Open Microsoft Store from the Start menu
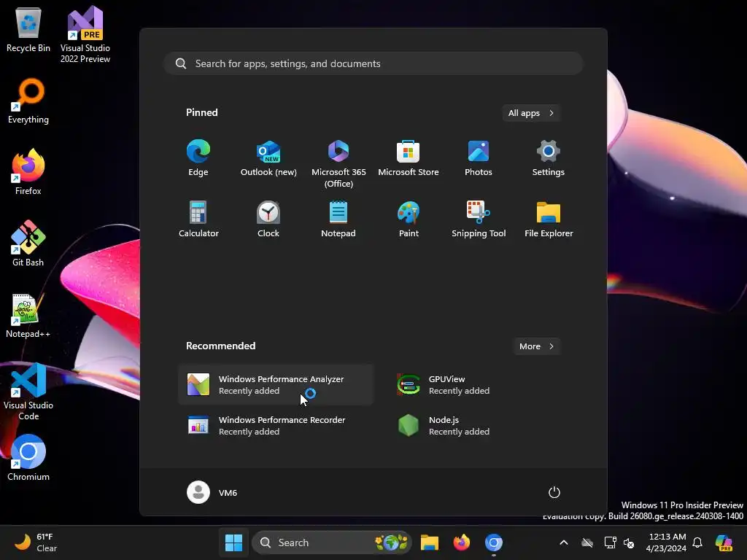Viewport: 747px width, 560px height. 409,158
